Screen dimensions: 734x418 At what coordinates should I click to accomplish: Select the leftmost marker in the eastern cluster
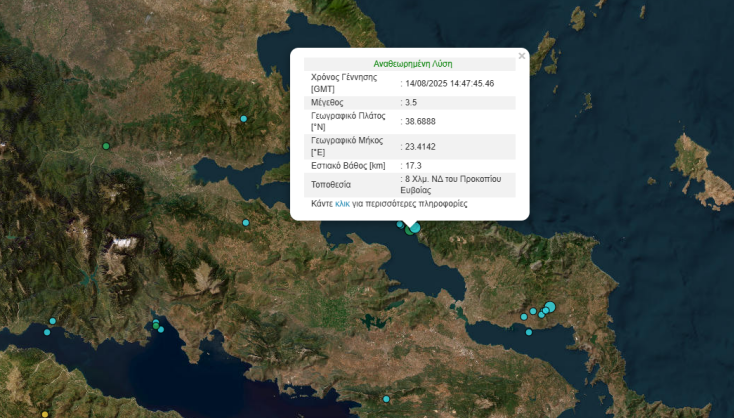524,317
